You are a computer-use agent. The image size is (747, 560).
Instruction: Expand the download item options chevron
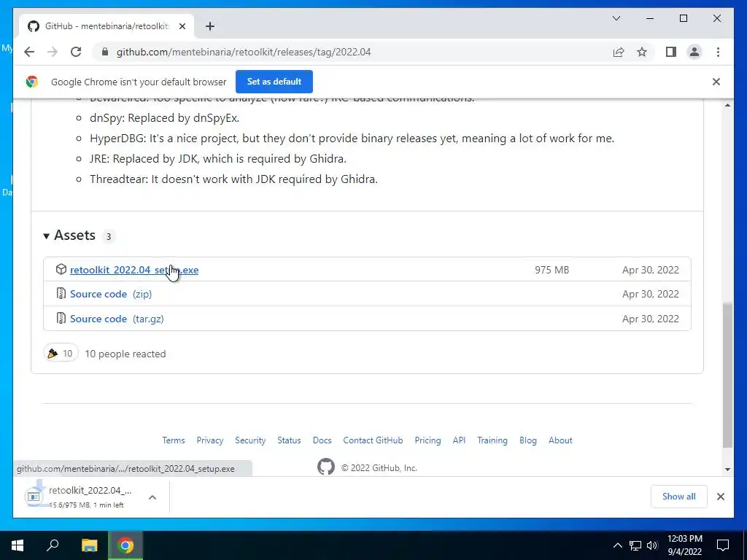[x=152, y=497]
